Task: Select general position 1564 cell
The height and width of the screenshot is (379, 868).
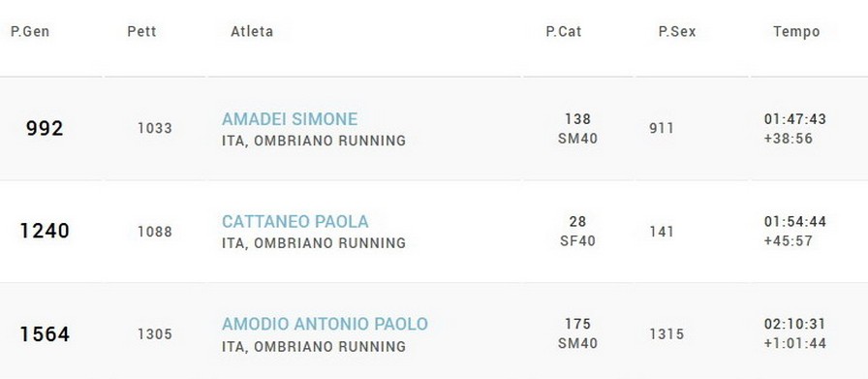Action: [45, 334]
